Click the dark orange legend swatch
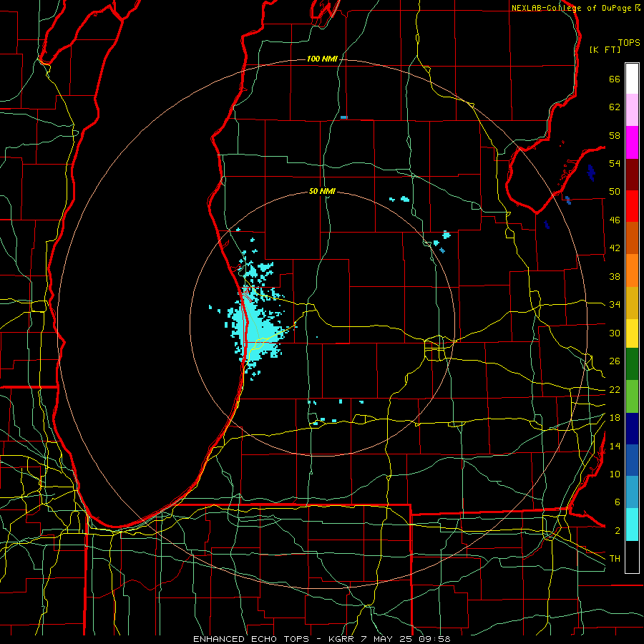 [x=632, y=238]
